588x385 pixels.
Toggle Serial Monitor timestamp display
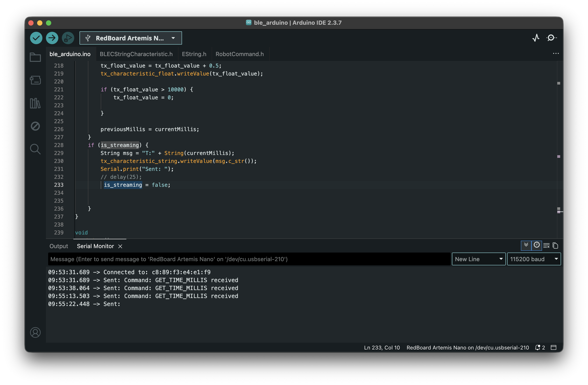tap(536, 245)
